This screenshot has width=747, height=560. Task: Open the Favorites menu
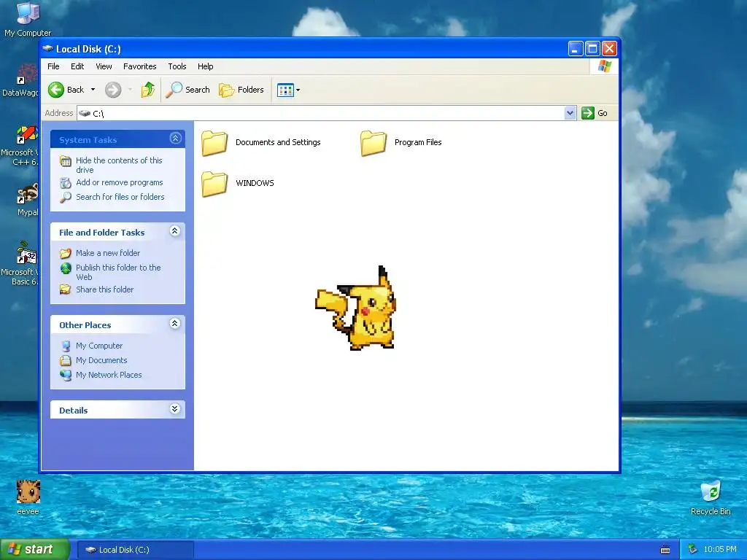(x=139, y=66)
